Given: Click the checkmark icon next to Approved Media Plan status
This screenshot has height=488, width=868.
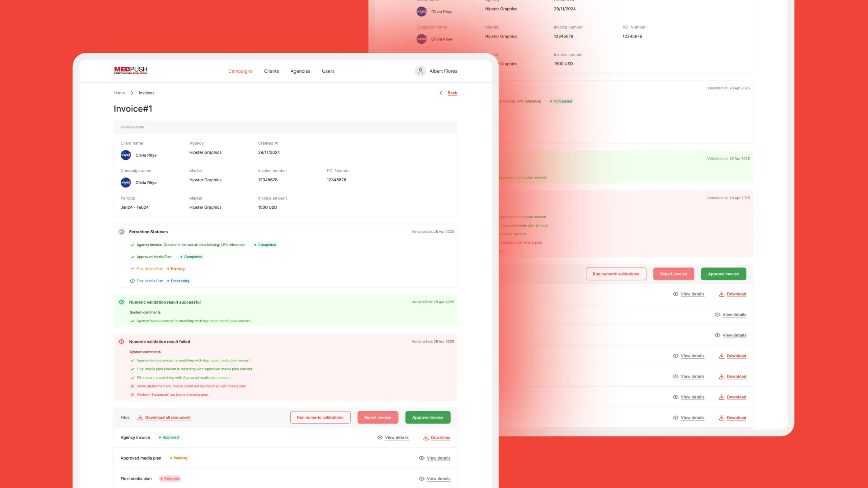Looking at the screenshot, I should tap(132, 257).
